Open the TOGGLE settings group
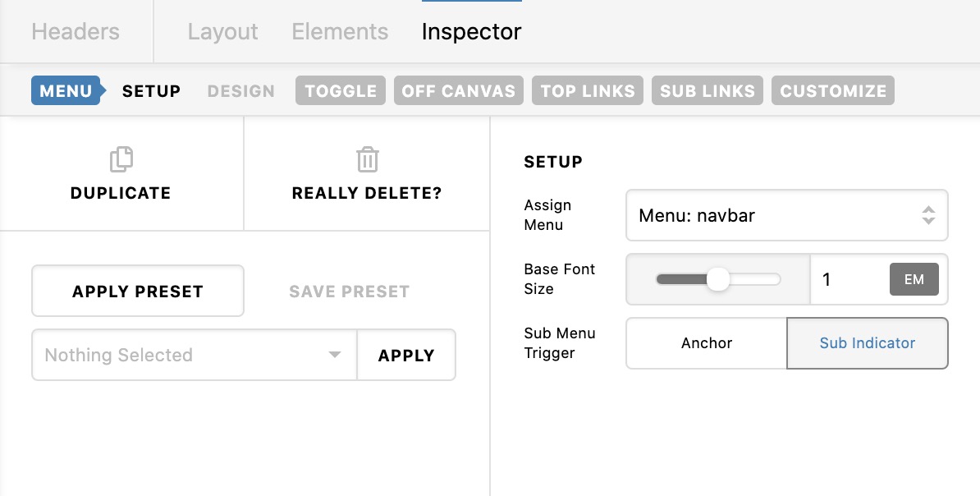Image resolution: width=980 pixels, height=496 pixels. coord(341,90)
